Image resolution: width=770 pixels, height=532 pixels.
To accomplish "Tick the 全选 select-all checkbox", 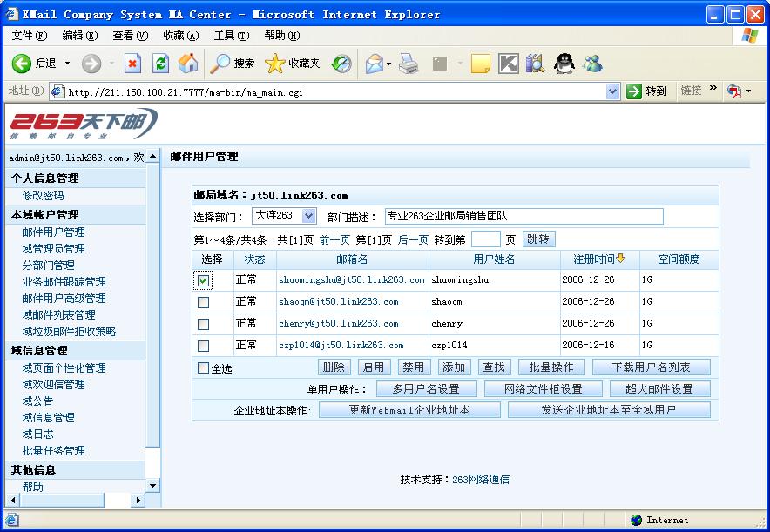I will [x=203, y=368].
